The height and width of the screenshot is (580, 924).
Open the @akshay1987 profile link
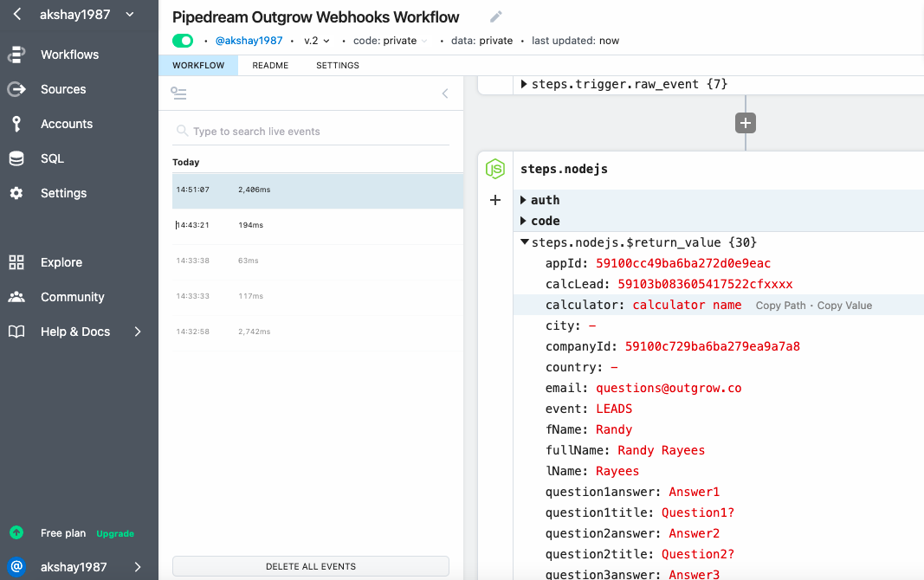249,41
